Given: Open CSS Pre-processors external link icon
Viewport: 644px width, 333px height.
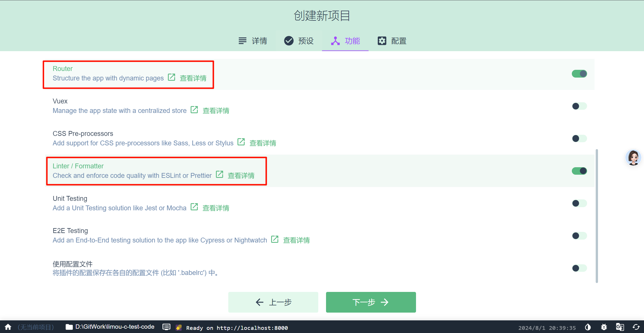Looking at the screenshot, I should pyautogui.click(x=241, y=142).
